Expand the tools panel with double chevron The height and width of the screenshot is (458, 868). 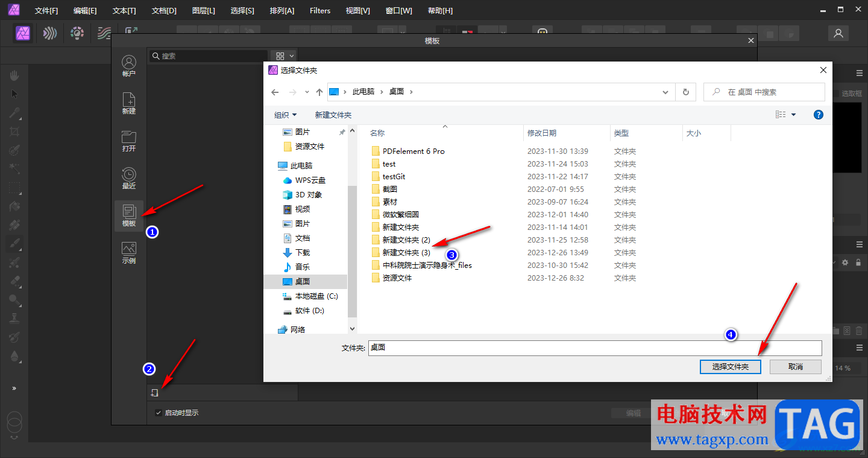tap(14, 388)
